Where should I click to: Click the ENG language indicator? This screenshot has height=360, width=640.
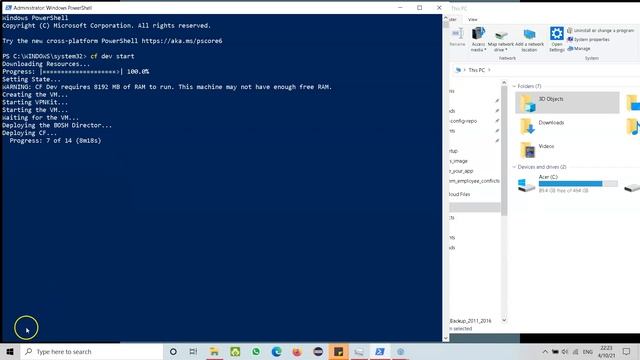tap(588, 351)
